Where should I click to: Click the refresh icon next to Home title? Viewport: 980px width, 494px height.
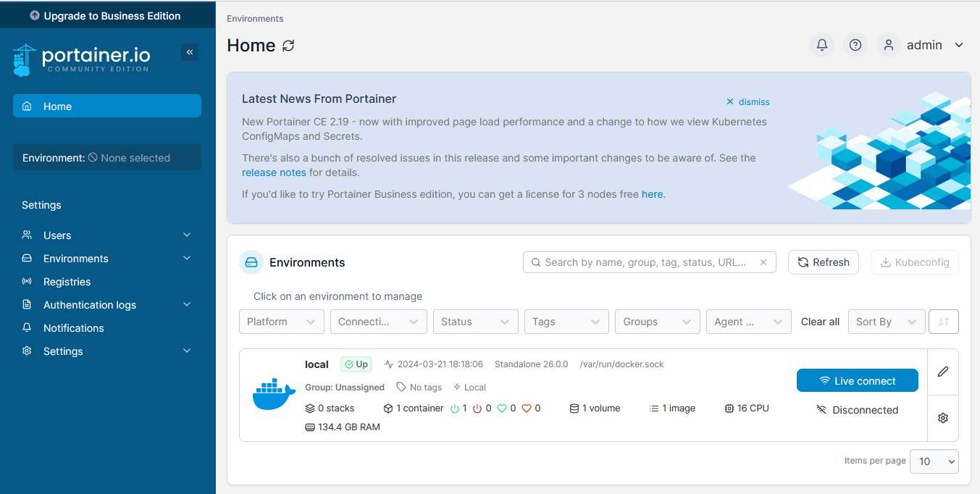click(288, 46)
